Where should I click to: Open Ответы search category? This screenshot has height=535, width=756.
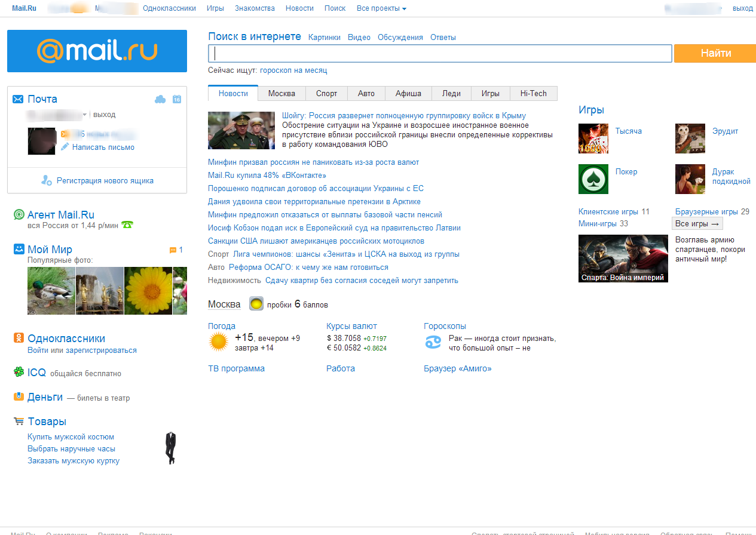click(443, 37)
